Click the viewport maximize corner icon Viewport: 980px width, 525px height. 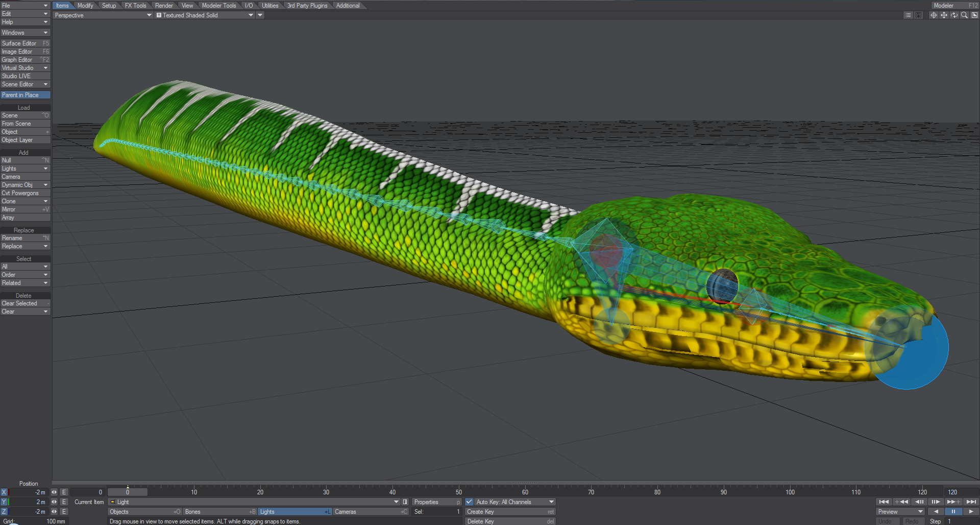975,15
